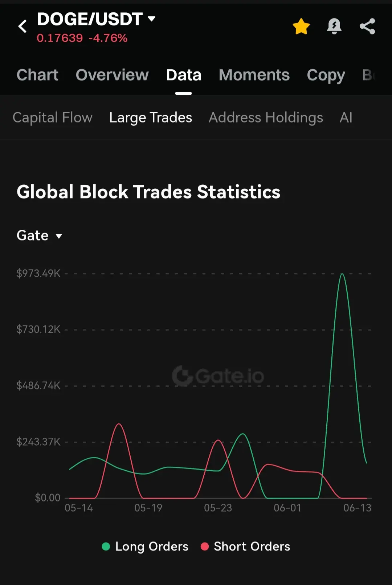This screenshot has height=585, width=392.
Task: Tap the back arrow icon
Action: pos(23,26)
